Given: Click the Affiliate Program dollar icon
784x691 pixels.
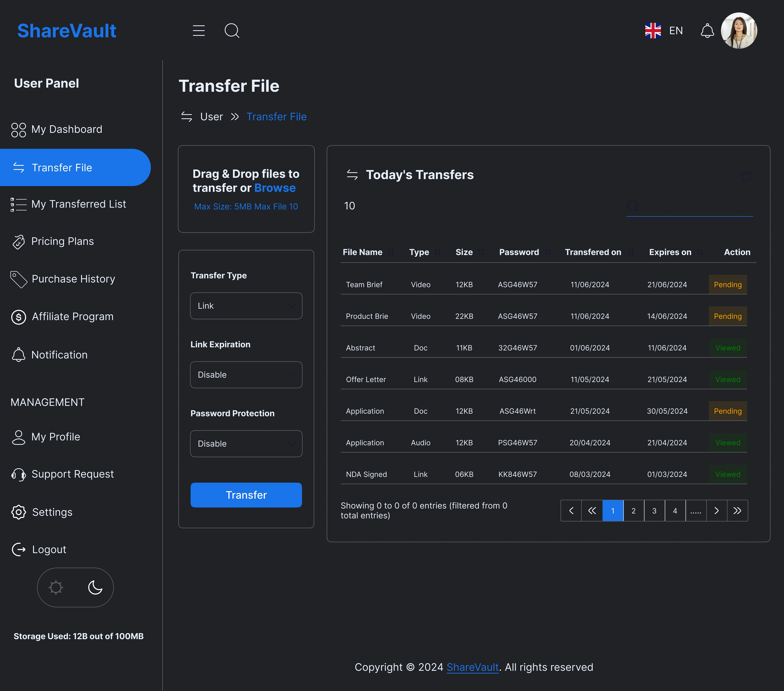Looking at the screenshot, I should coord(18,317).
